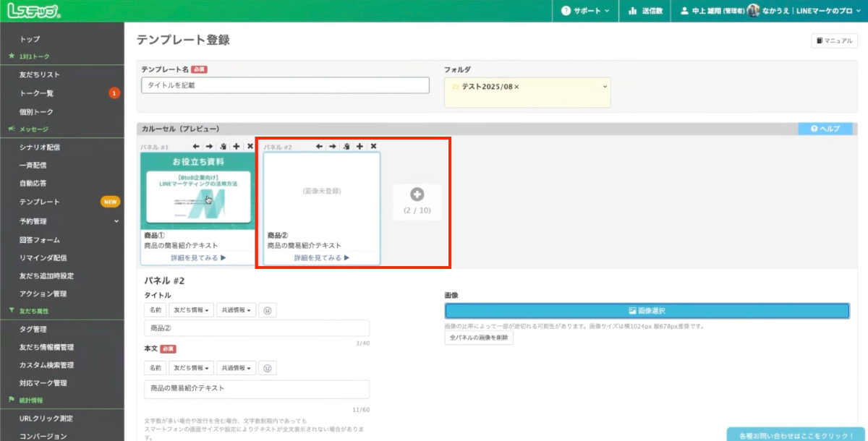This screenshot has height=441, width=868.
Task: Open the 共通情報 dropdown under 本文
Action: click(236, 368)
